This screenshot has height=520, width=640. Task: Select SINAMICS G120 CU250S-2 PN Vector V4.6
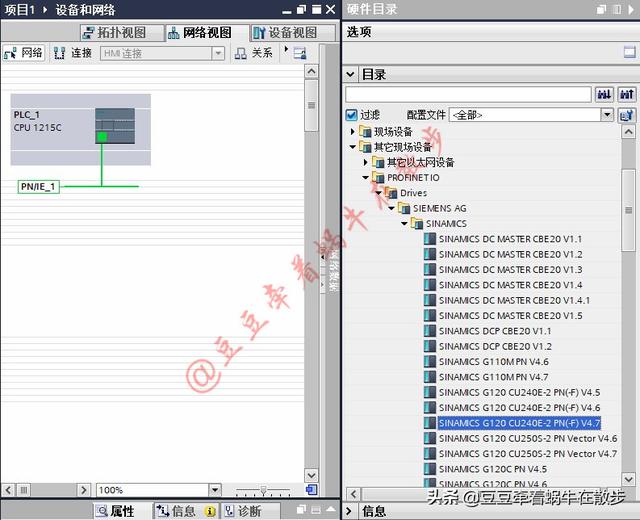528,438
